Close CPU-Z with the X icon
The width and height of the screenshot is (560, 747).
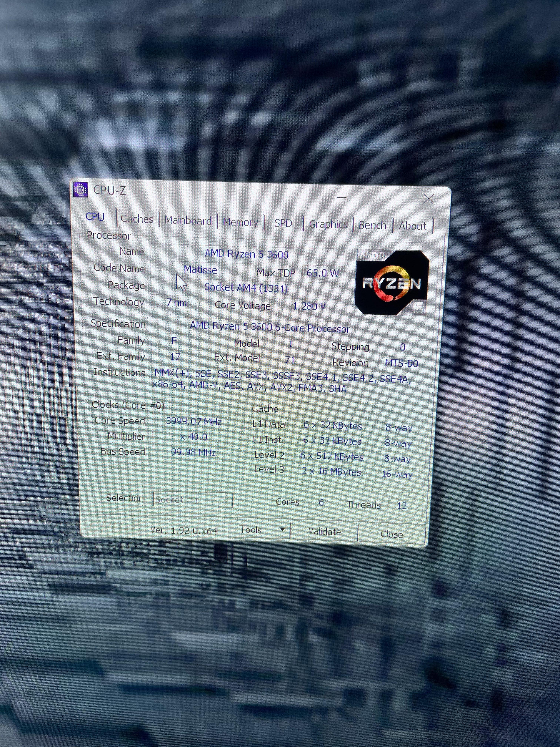click(x=428, y=199)
